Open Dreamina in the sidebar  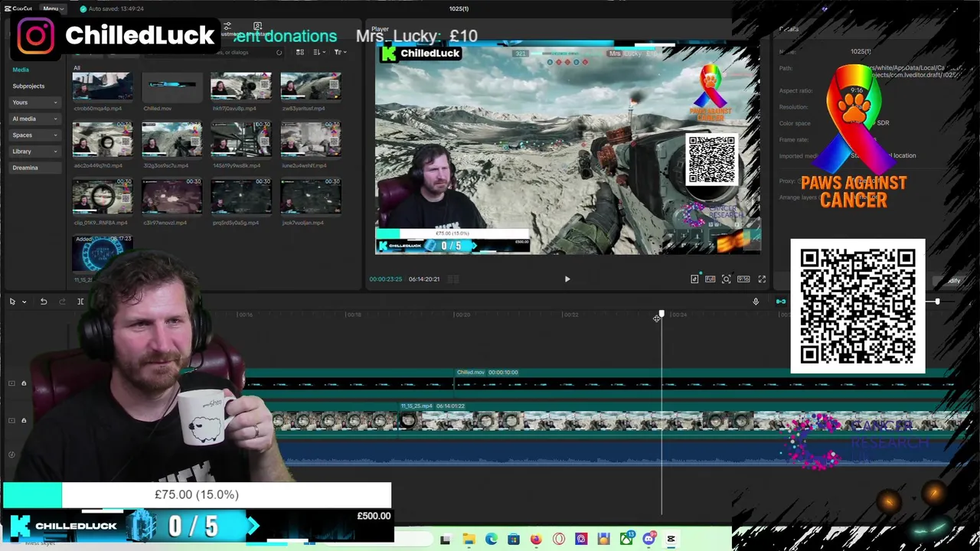34,168
